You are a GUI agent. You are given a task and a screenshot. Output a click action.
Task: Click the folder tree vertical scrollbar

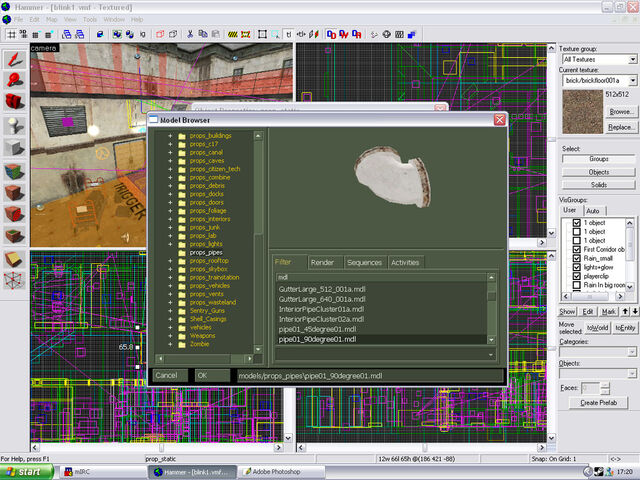point(258,242)
